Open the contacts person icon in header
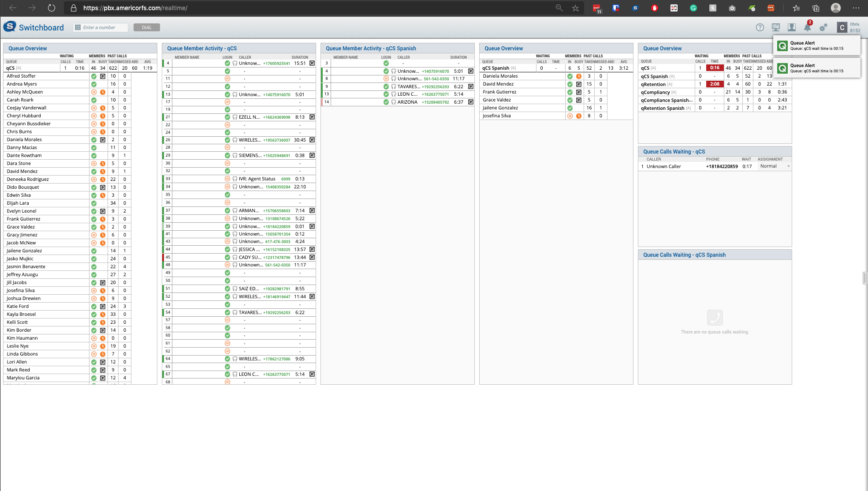This screenshot has height=491, width=868. click(792, 27)
